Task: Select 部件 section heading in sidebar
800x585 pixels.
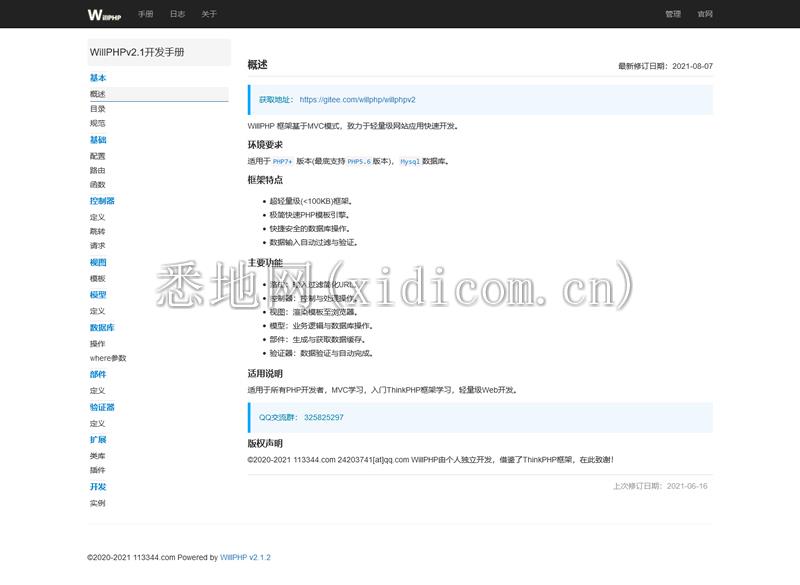Action: pyautogui.click(x=98, y=374)
